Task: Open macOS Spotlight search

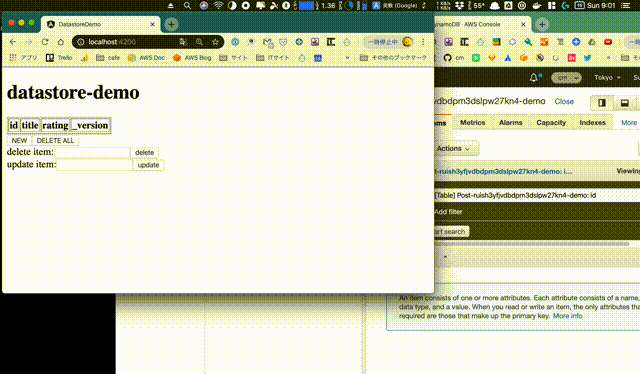Action: pos(187,5)
